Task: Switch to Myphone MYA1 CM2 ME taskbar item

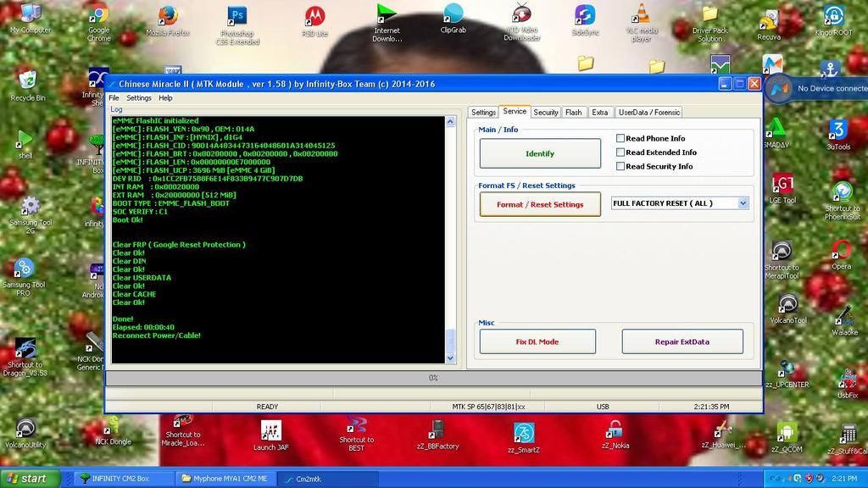Action: 225,479
